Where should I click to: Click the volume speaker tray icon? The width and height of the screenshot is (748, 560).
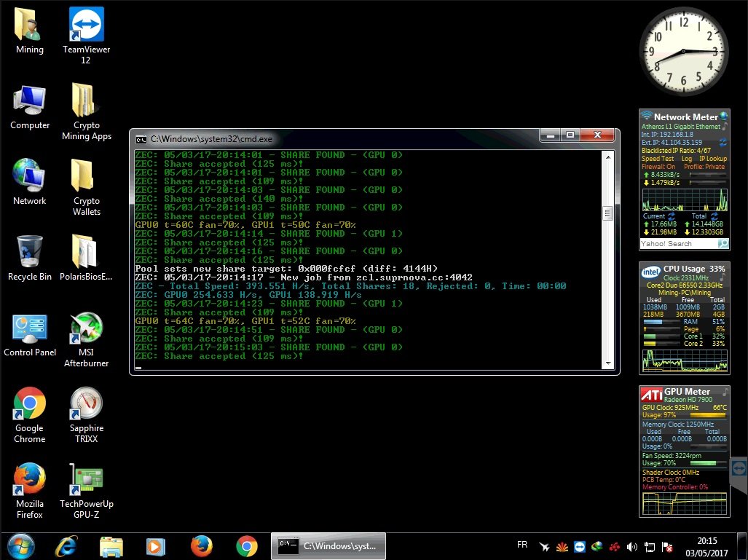pos(631,546)
